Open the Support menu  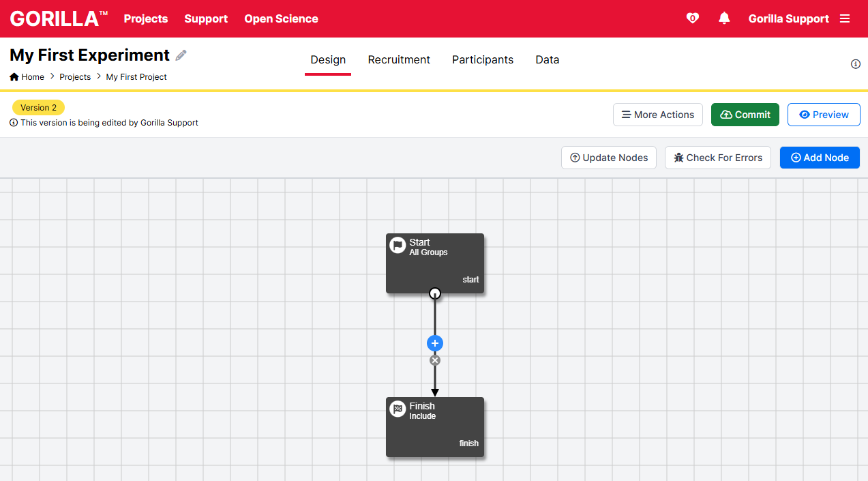206,18
